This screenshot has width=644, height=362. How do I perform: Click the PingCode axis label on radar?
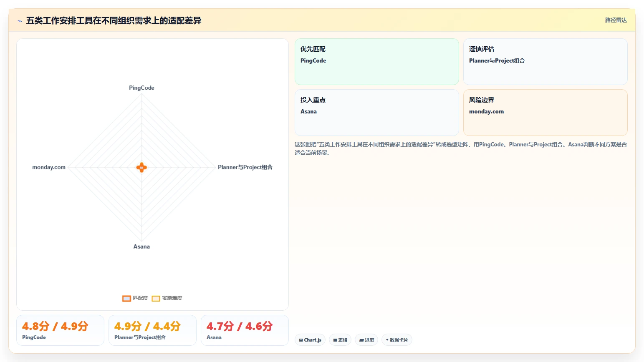141,88
